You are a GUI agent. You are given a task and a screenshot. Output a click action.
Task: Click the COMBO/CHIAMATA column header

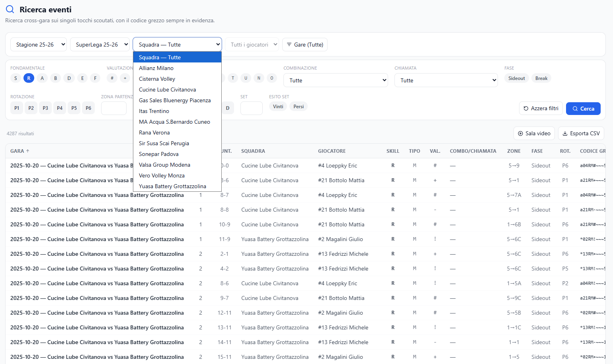point(473,151)
